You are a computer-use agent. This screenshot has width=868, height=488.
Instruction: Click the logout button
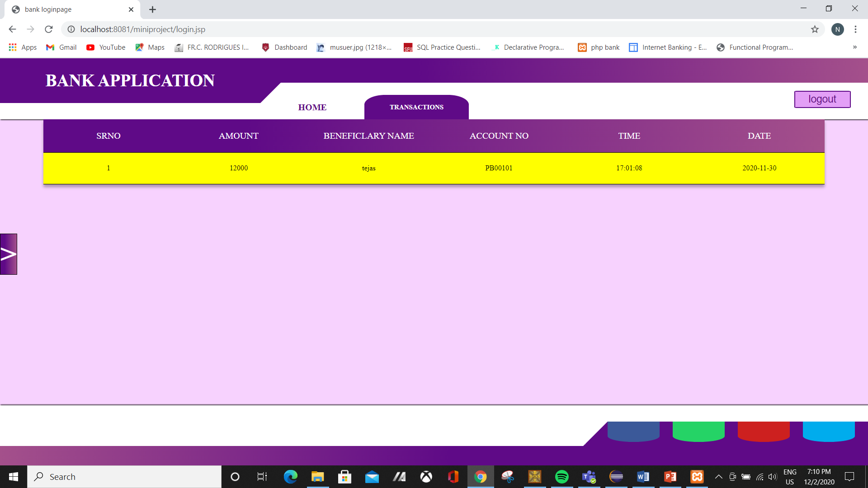(822, 99)
